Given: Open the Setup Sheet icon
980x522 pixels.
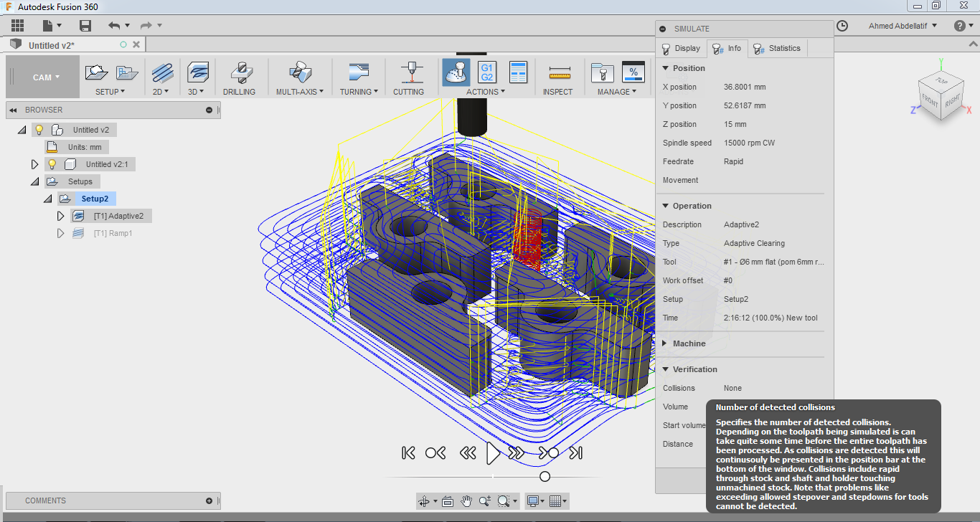Looking at the screenshot, I should coord(518,72).
